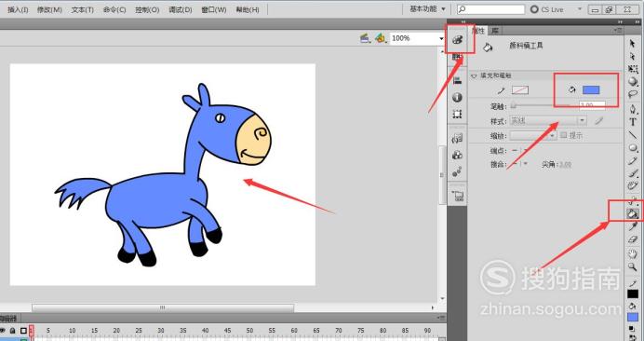Viewport: 644px width, 341px height.
Task: Click the black and white default colors icon
Action: tap(632, 329)
